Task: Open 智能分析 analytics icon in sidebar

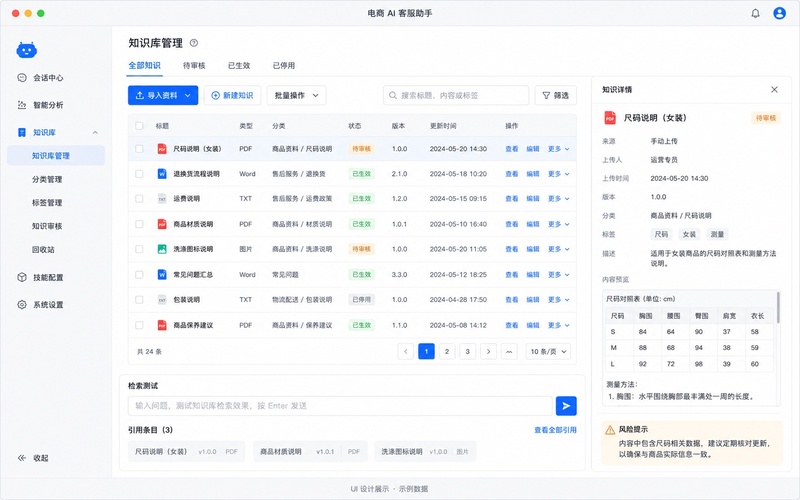Action: [22, 105]
